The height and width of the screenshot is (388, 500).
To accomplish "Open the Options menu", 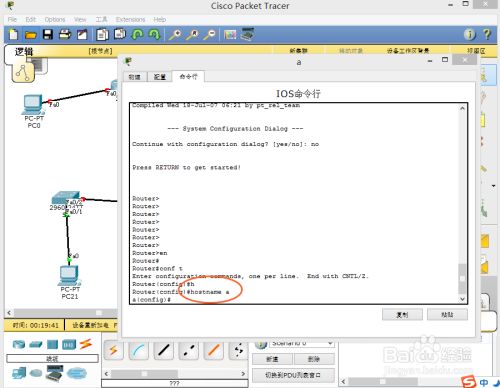I will 55,19.
